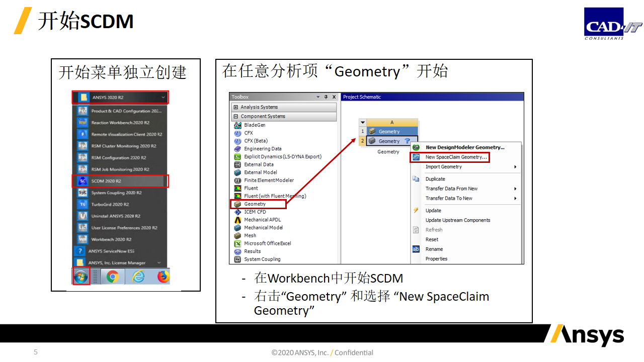Open Google Chrome from the taskbar
Image resolution: width=644 pixels, height=362 pixels.
[x=113, y=277]
